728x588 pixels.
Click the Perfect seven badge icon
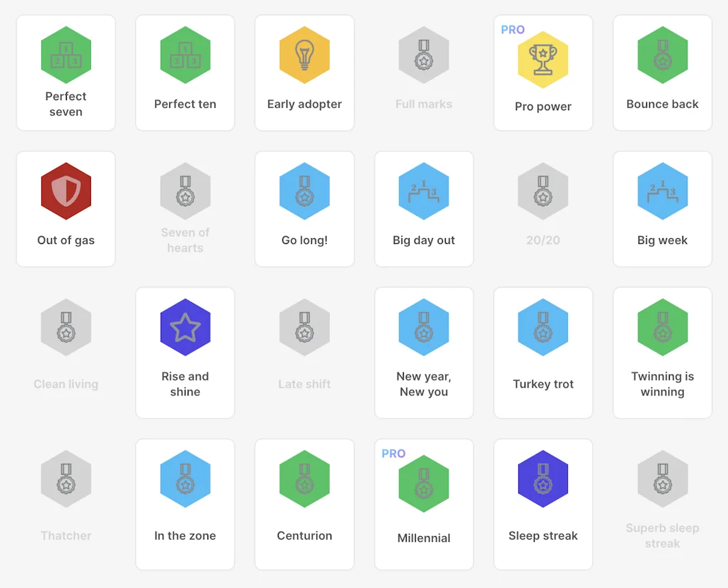click(66, 55)
